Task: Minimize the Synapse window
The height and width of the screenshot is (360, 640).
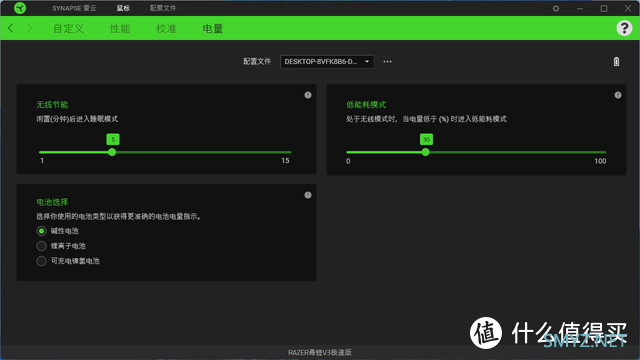Action: pyautogui.click(x=580, y=8)
